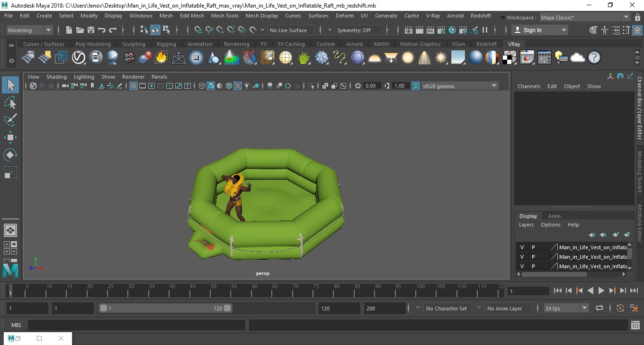The width and height of the screenshot is (644, 345).
Task: Open the Symmetry Off dropdown
Action: point(358,30)
